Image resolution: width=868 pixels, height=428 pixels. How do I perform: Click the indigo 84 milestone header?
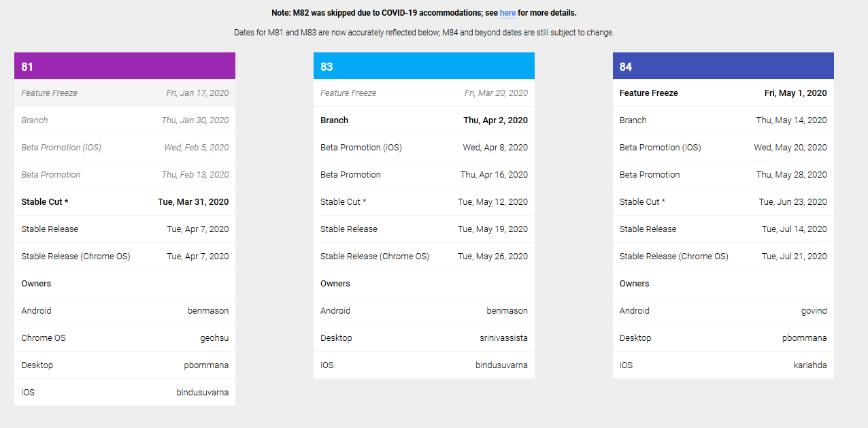pyautogui.click(x=723, y=65)
